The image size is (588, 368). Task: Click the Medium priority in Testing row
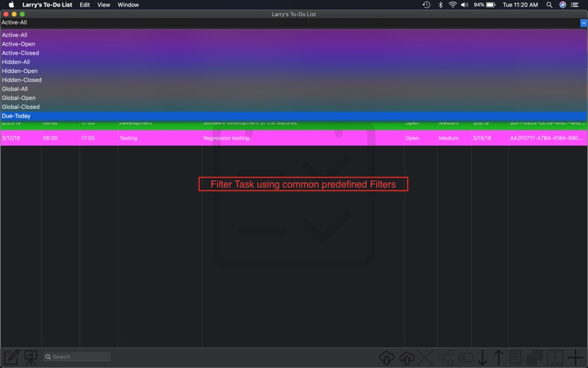pos(454,138)
